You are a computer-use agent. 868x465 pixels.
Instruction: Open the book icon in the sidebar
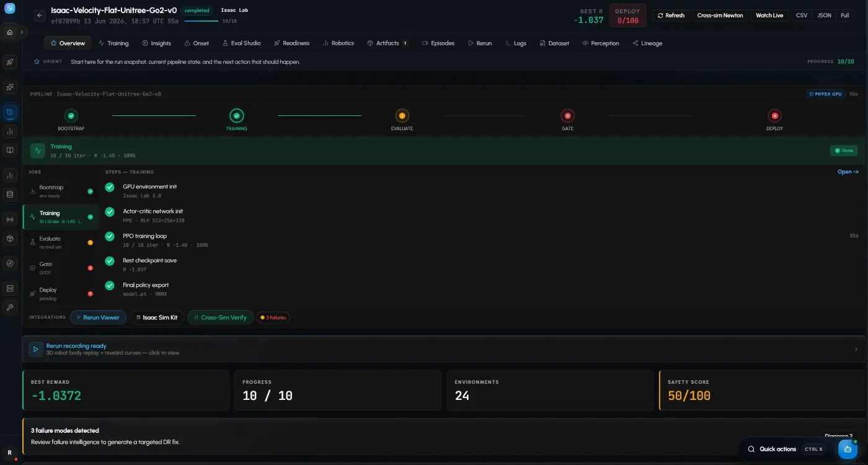click(9, 150)
